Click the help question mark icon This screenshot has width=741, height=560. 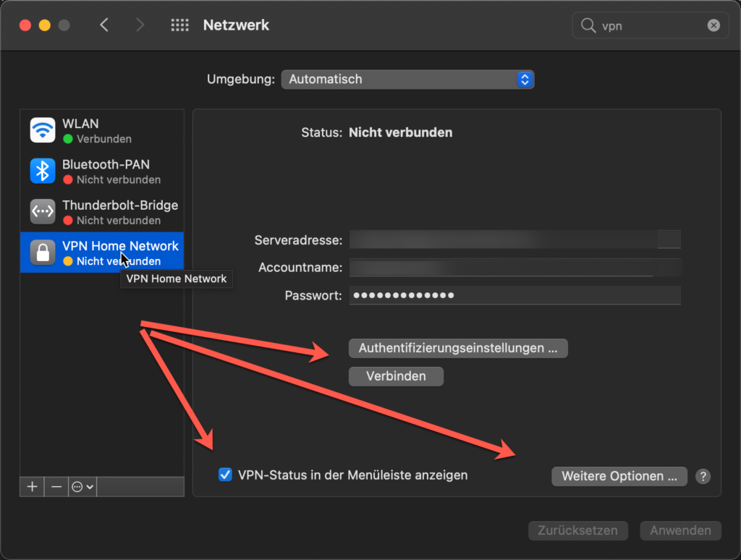702,476
